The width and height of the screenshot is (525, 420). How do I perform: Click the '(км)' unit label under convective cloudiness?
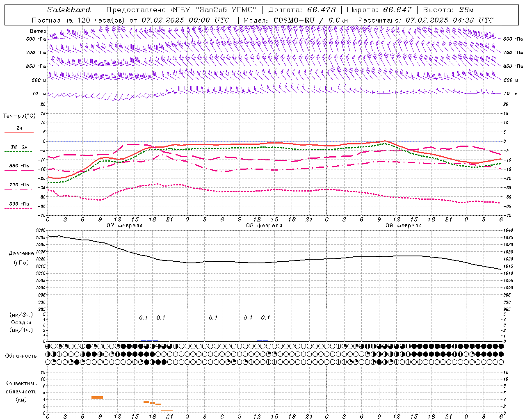click(21, 399)
